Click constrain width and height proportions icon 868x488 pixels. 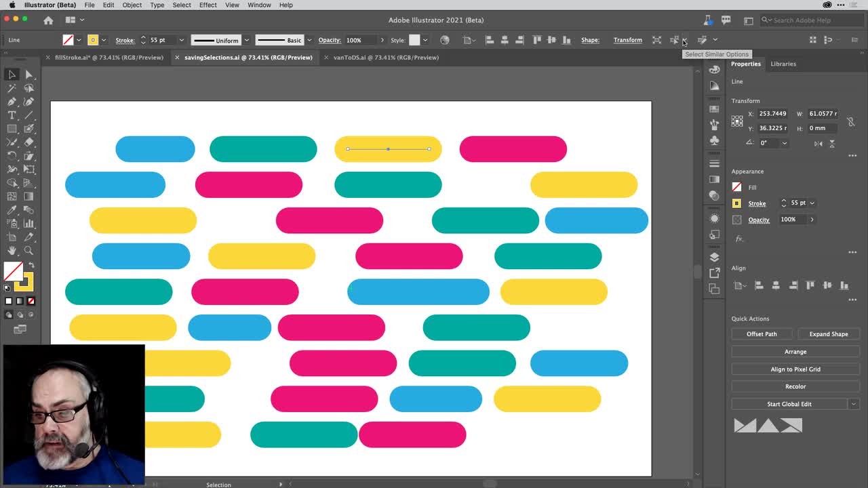pos(850,121)
